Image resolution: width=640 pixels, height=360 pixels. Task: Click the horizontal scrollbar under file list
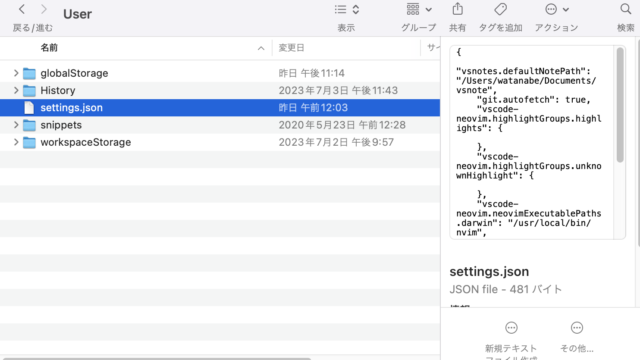157,358
